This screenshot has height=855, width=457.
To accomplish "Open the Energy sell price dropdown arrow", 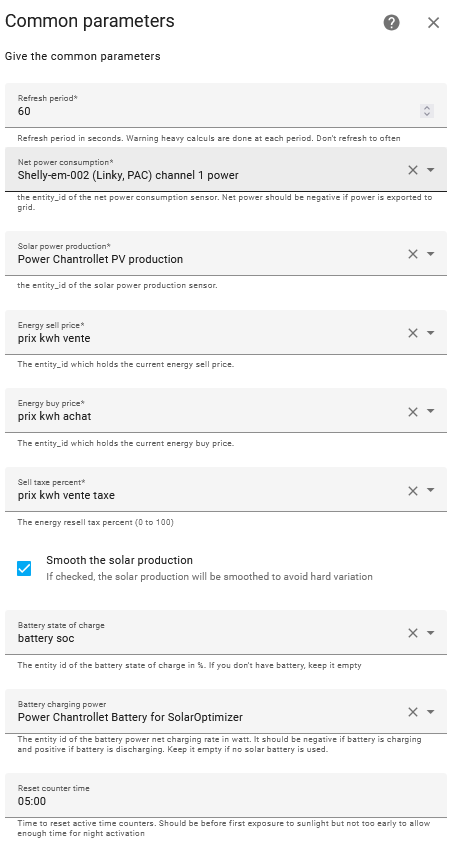I will pyautogui.click(x=430, y=333).
